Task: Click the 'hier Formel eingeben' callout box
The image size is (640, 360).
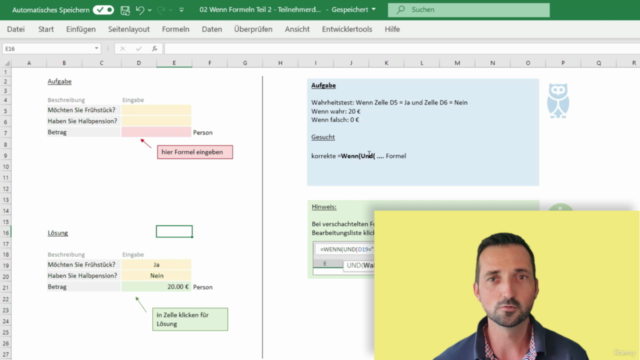Action: point(195,152)
